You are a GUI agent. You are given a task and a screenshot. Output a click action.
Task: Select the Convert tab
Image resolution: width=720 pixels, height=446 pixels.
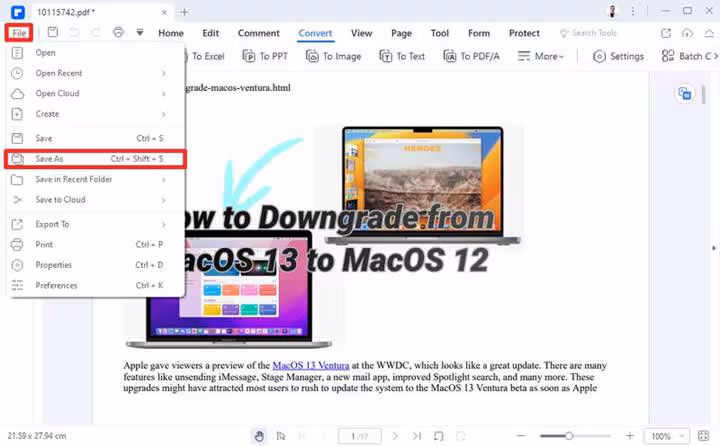coord(315,33)
